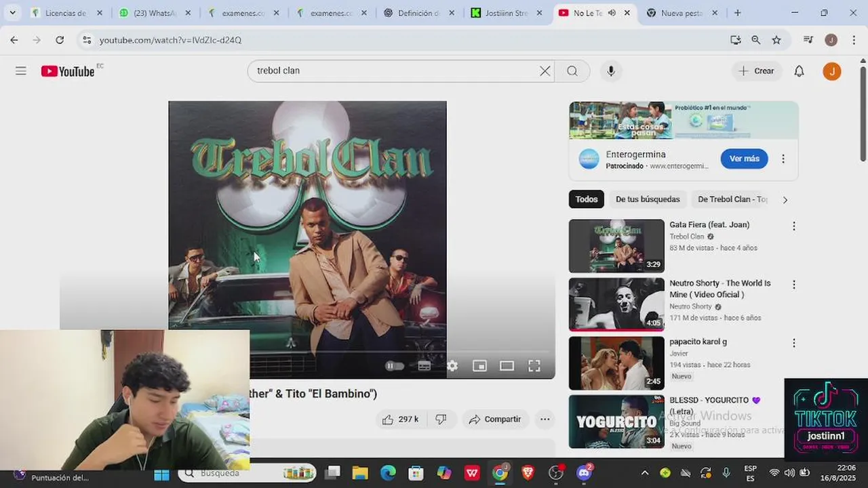Open File Explorer from taskbar
The height and width of the screenshot is (488, 868).
pyautogui.click(x=359, y=473)
